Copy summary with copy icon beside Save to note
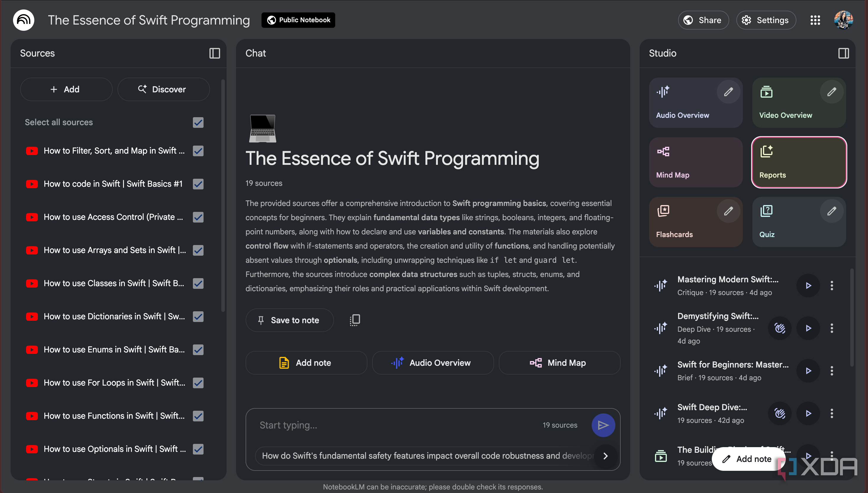The image size is (868, 493). click(x=355, y=320)
